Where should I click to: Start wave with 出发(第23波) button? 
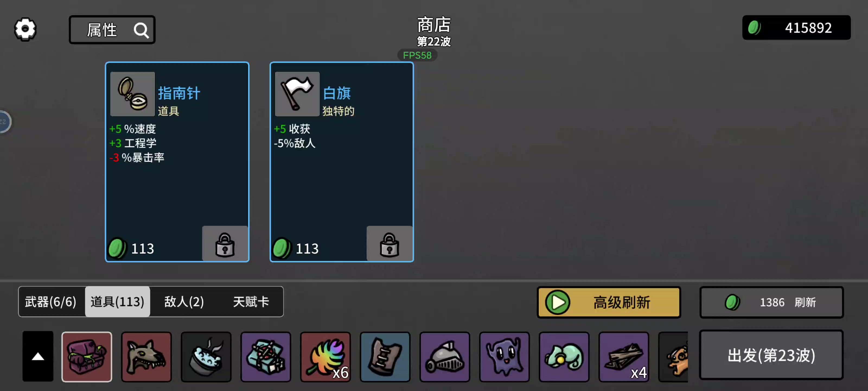click(x=771, y=355)
